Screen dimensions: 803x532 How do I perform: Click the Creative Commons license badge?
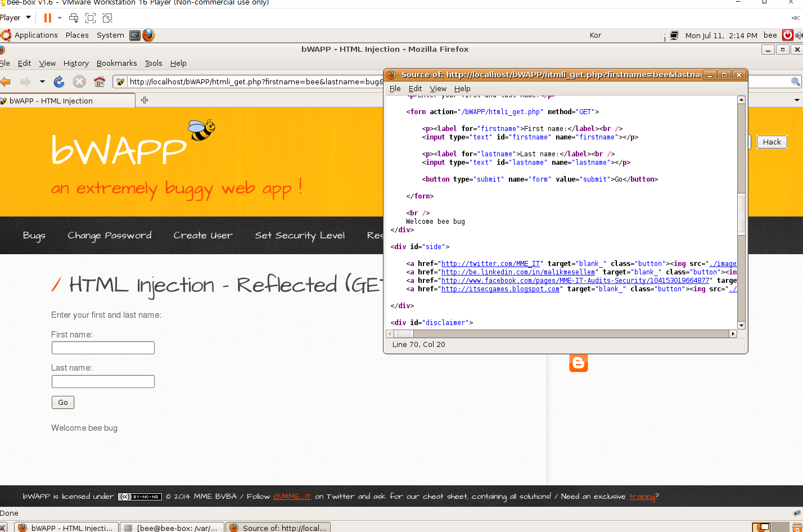click(x=140, y=497)
